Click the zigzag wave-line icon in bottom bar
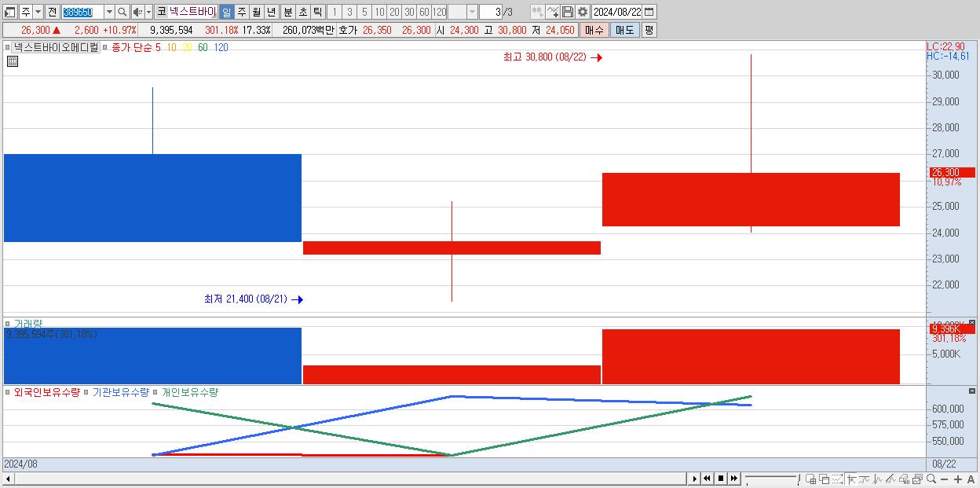This screenshot has width=980, height=488. click(x=878, y=479)
